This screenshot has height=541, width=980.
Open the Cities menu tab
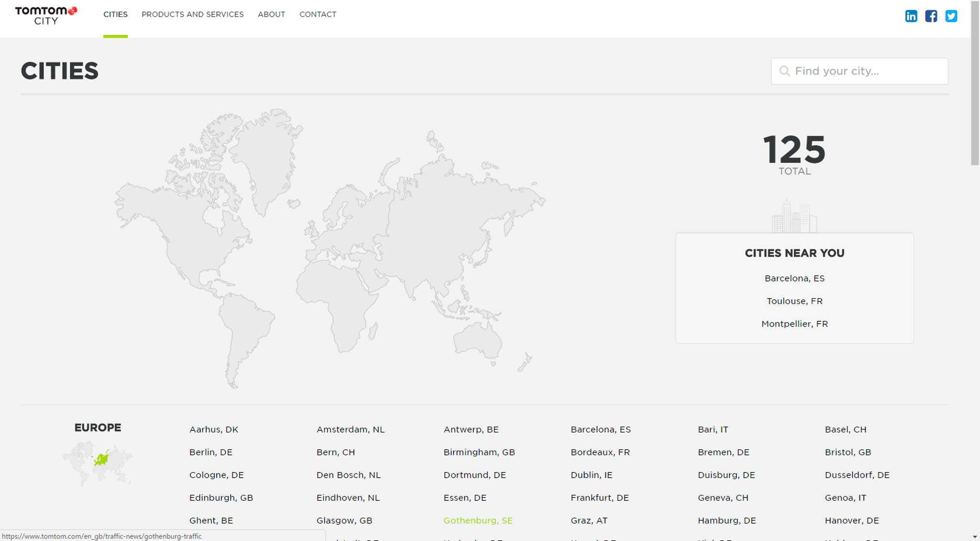115,14
